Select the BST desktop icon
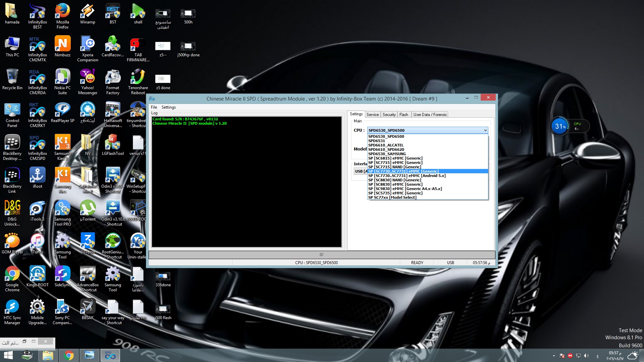Image resolution: width=644 pixels, height=362 pixels. 113,14
